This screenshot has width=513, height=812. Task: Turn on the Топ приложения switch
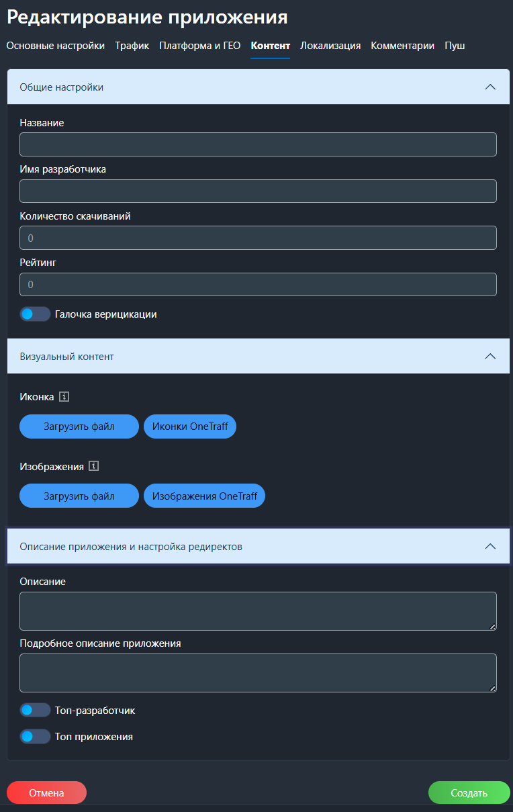click(x=35, y=736)
